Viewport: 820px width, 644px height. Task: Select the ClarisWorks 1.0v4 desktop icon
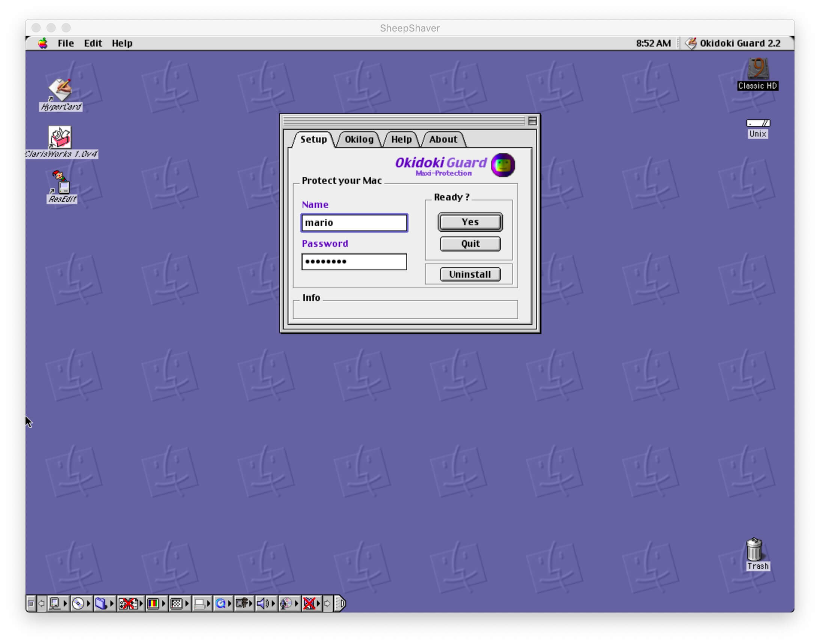coord(60,137)
